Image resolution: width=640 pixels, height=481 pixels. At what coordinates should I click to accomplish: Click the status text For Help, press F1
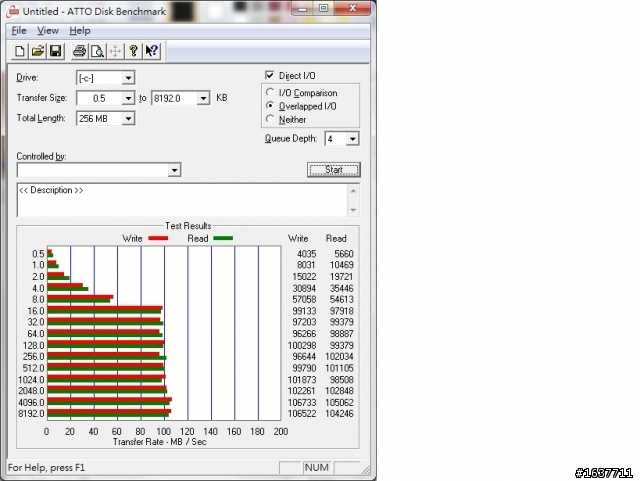(46, 468)
